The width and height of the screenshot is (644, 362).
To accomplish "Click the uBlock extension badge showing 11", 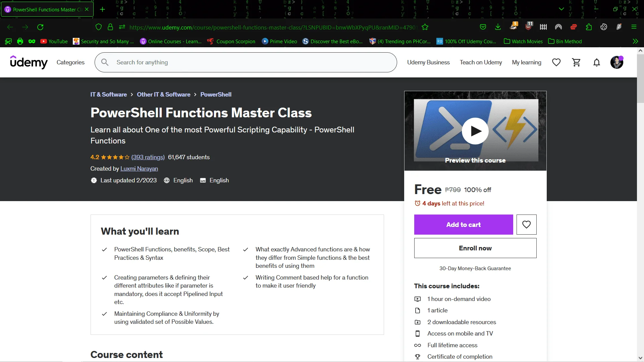I will tap(529, 26).
